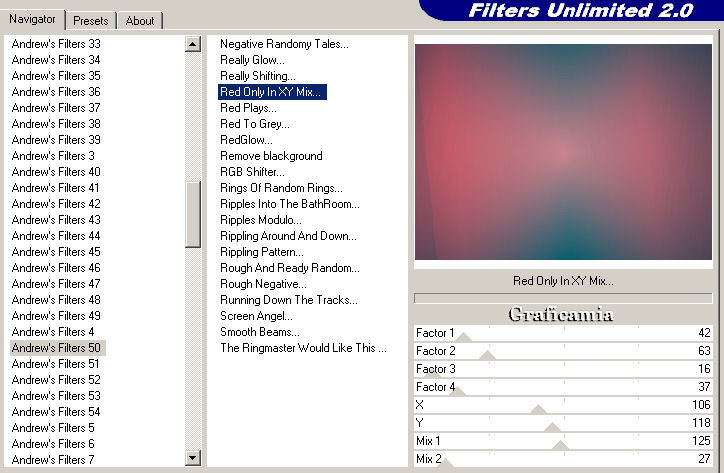The image size is (724, 473).
Task: Choose Smooth Beams filter
Action: (x=259, y=332)
